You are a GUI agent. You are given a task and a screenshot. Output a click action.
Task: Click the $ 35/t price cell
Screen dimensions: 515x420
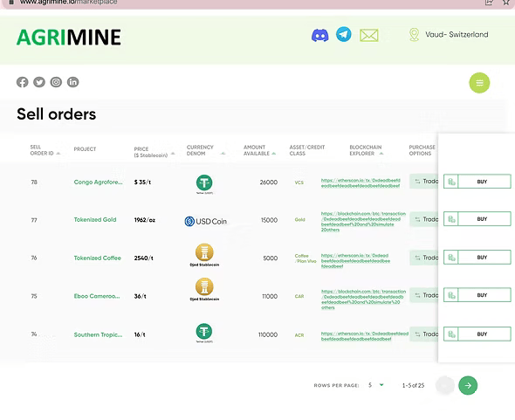[142, 182]
